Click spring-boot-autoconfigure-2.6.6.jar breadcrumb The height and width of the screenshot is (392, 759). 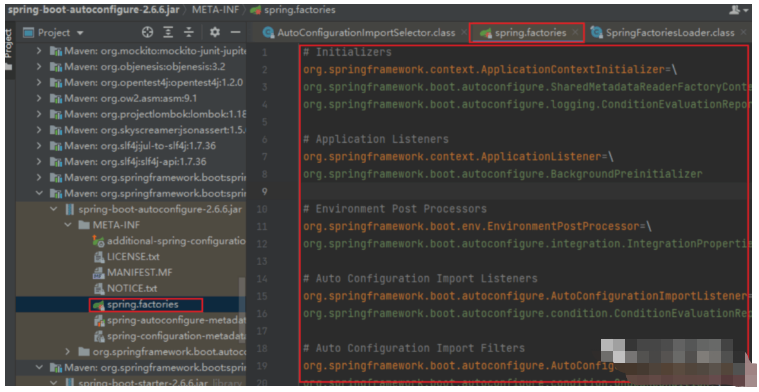coord(93,10)
